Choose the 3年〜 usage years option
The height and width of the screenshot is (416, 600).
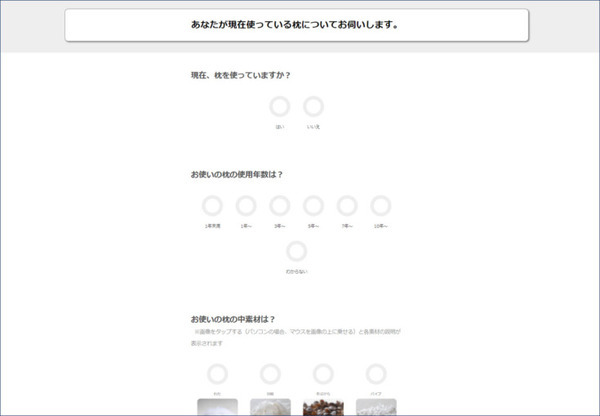click(x=280, y=206)
